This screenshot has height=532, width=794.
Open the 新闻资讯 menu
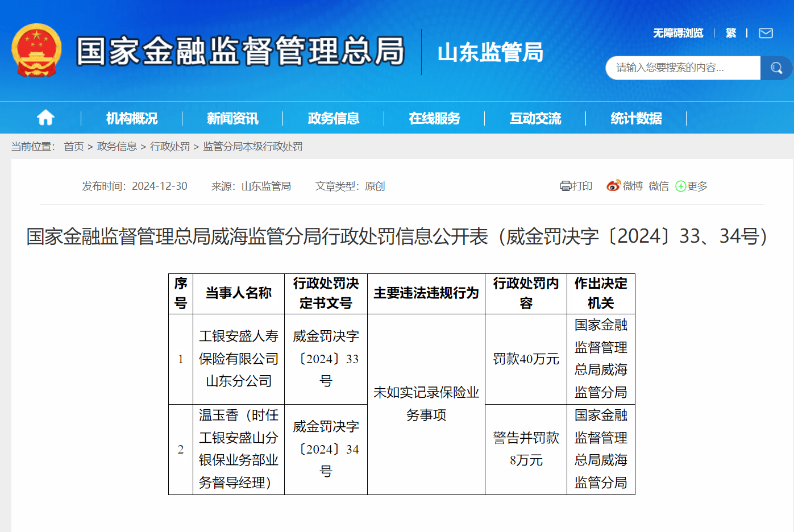232,118
